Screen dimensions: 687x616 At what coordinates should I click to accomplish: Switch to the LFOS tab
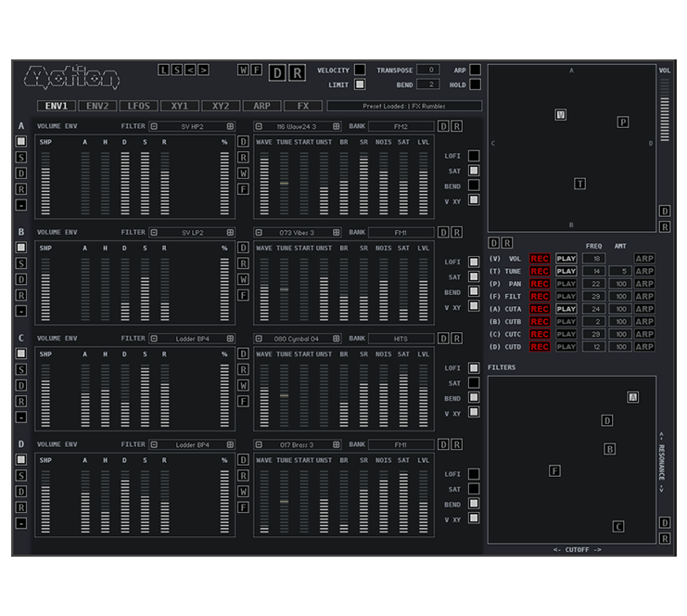point(138,106)
